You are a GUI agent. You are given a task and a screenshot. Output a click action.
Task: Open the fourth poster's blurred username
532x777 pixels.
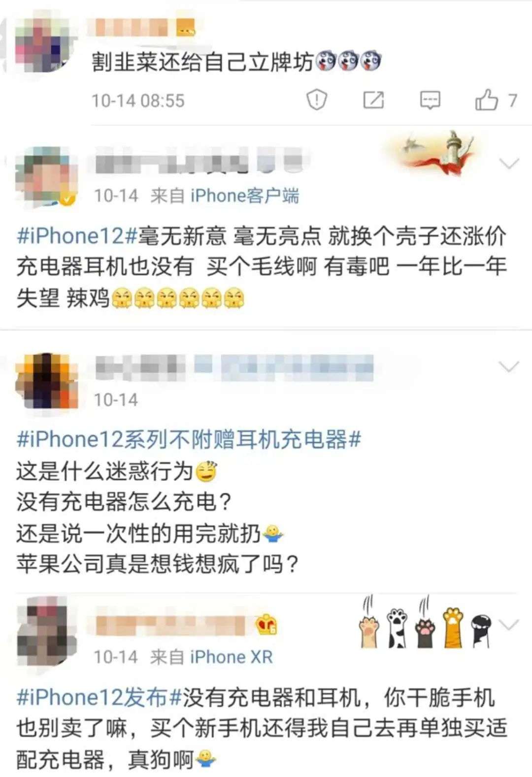pos(170,625)
